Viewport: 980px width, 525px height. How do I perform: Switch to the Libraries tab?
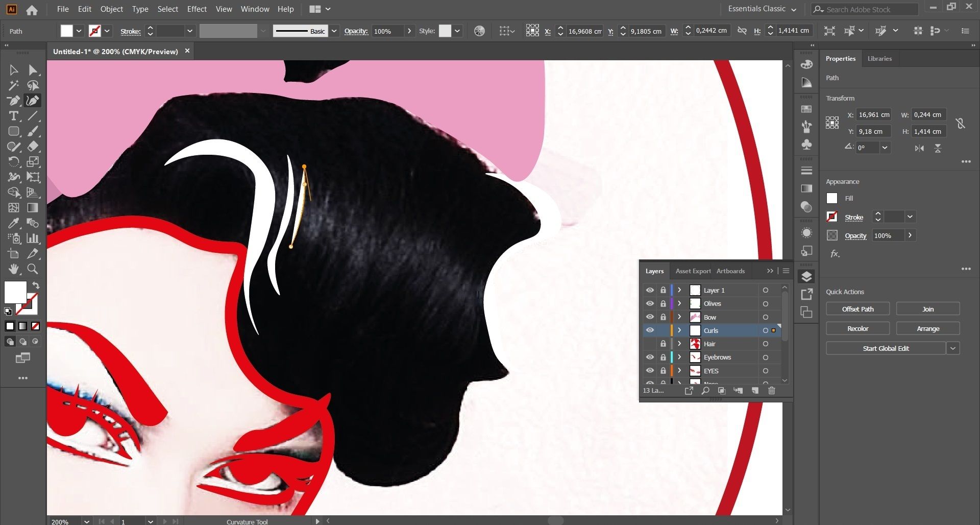(879, 59)
